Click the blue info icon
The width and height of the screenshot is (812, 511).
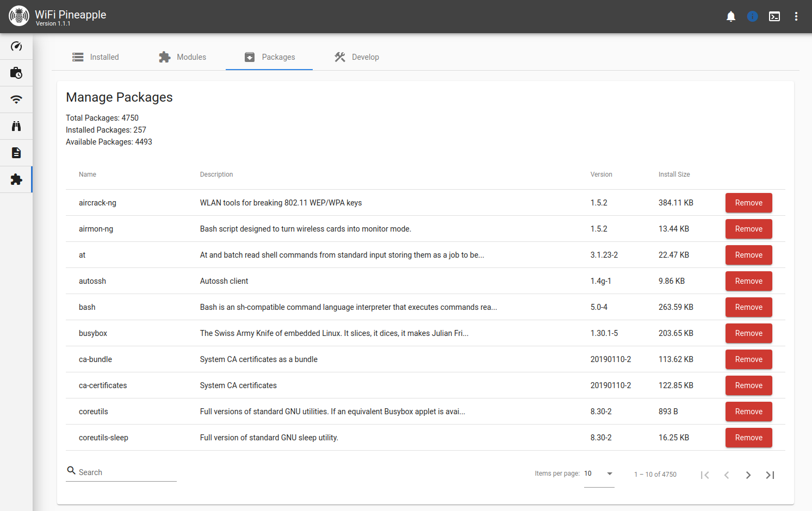click(x=753, y=16)
